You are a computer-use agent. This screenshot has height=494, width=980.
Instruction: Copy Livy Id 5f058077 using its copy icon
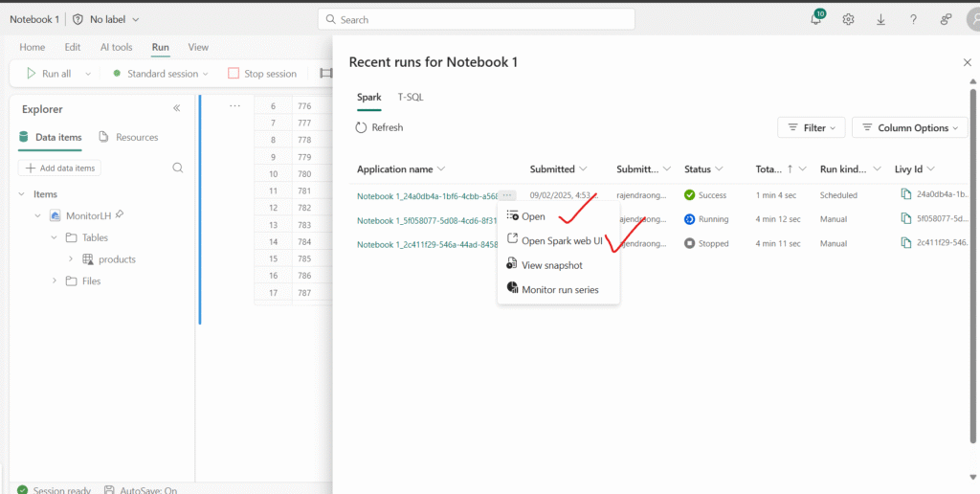tap(906, 219)
